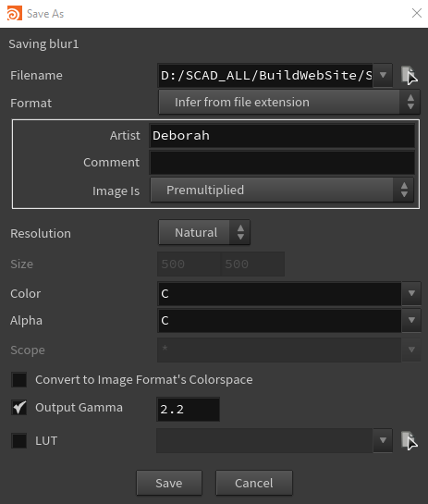Enable Convert to Image Format's Colorspace

(x=19, y=379)
